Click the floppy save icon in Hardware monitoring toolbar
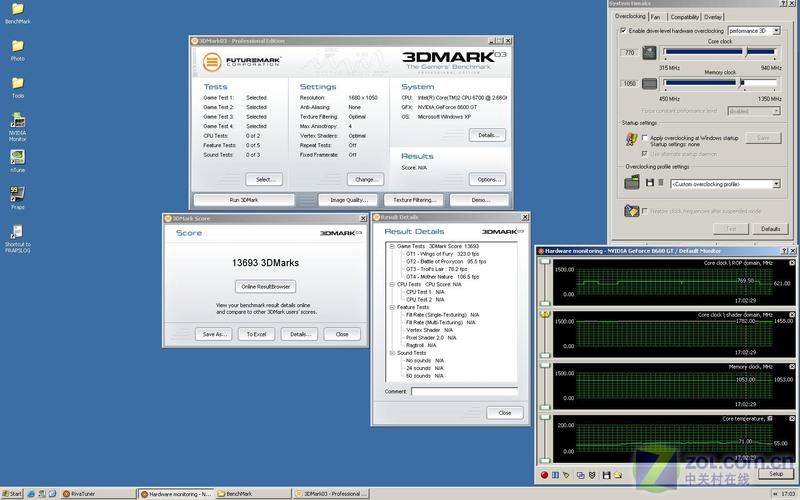This screenshot has width=800, height=500. tap(606, 475)
